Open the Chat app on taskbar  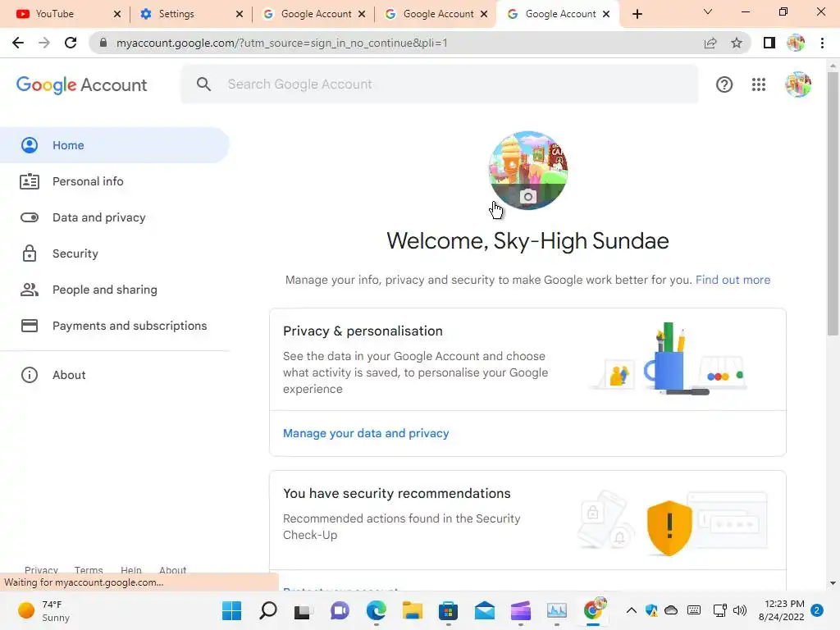[x=340, y=610]
